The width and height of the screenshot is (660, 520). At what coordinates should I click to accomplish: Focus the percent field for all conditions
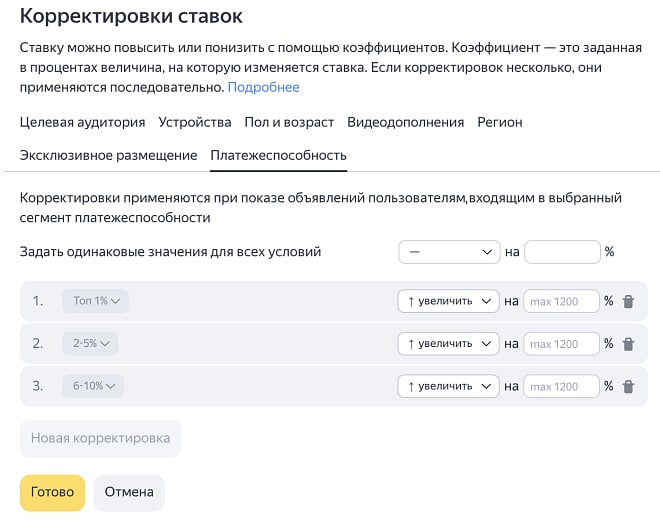pos(562,252)
